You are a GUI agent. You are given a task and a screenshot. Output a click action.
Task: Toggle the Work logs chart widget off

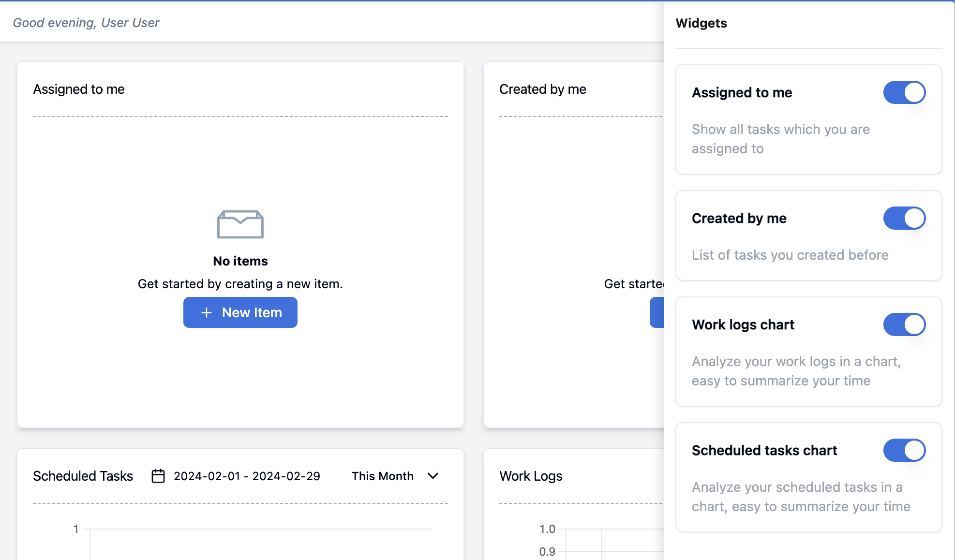point(904,324)
